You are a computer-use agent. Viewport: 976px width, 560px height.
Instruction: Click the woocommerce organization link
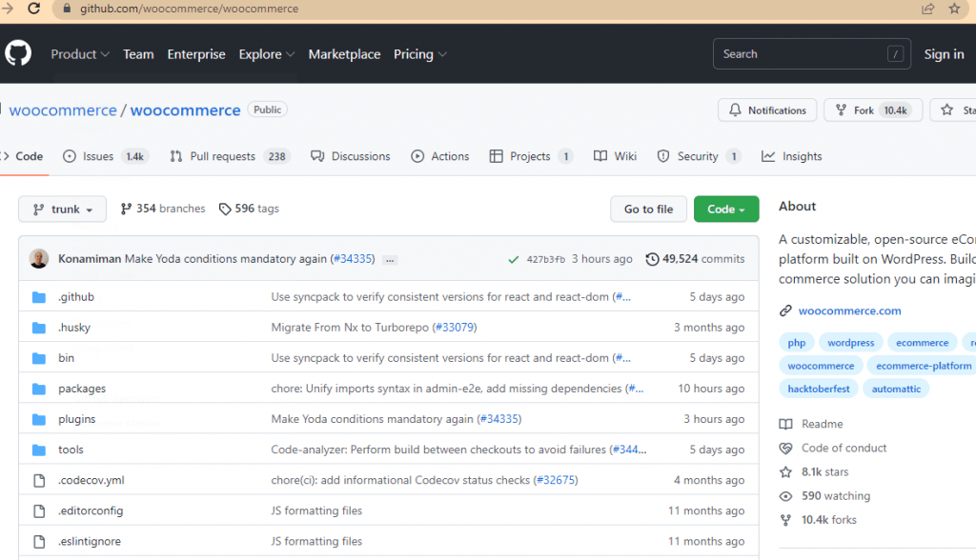pyautogui.click(x=63, y=110)
